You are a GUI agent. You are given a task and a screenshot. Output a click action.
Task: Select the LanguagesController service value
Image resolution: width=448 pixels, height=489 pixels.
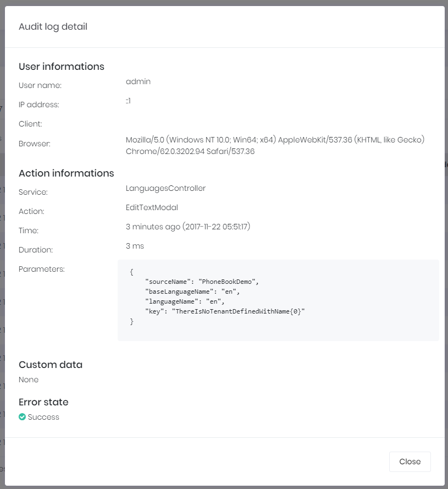pos(167,188)
